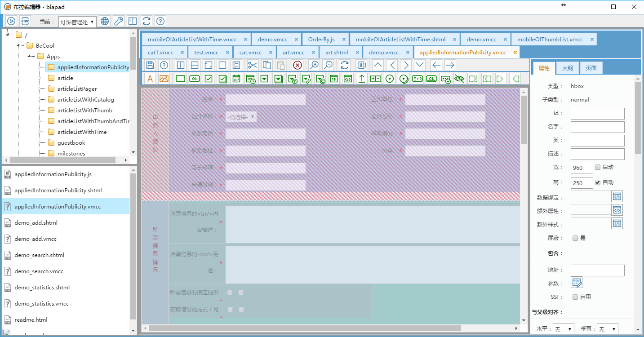The image size is (644, 337).
Task: Click the crossed-out eye hidden field icon
Action: click(459, 79)
